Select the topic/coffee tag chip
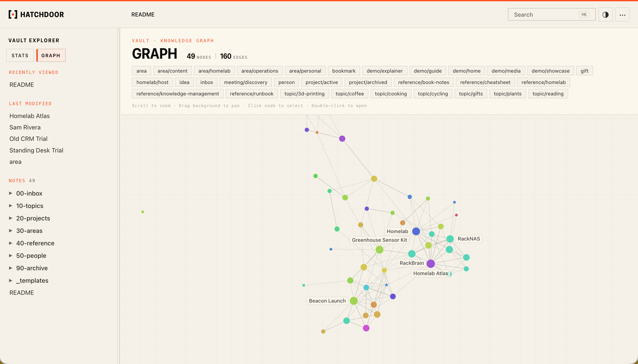638x364 pixels. (x=350, y=94)
